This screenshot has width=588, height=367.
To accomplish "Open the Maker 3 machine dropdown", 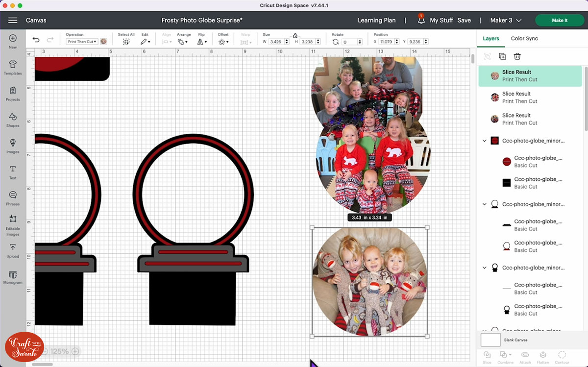I will pyautogui.click(x=506, y=20).
